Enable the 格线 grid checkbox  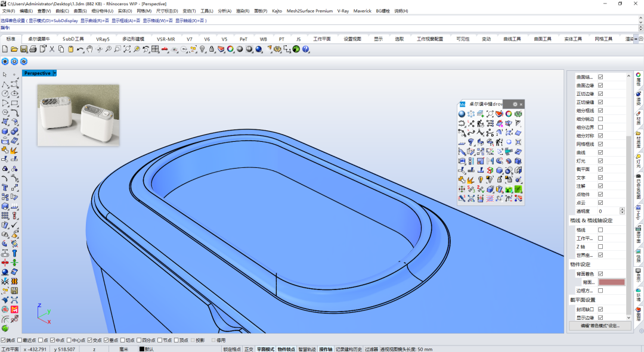tap(600, 230)
